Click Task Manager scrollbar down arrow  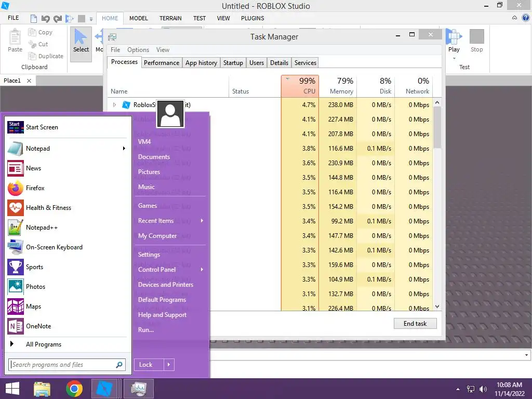[437, 307]
